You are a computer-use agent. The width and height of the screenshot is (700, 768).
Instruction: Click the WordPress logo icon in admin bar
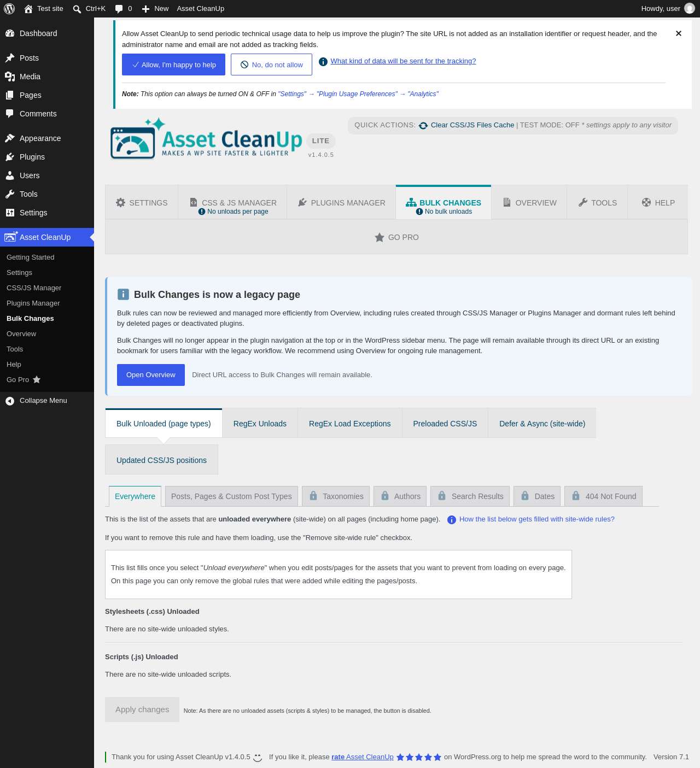coord(9,9)
